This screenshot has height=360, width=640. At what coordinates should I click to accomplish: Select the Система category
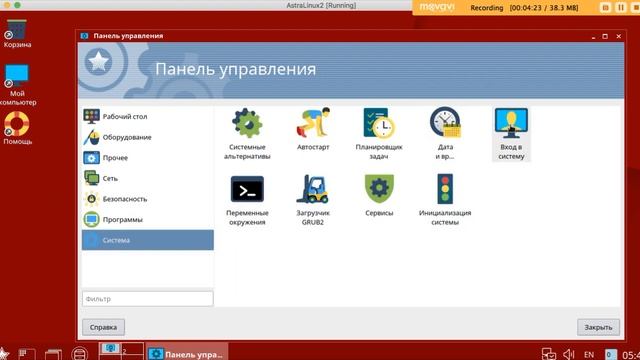coord(147,240)
